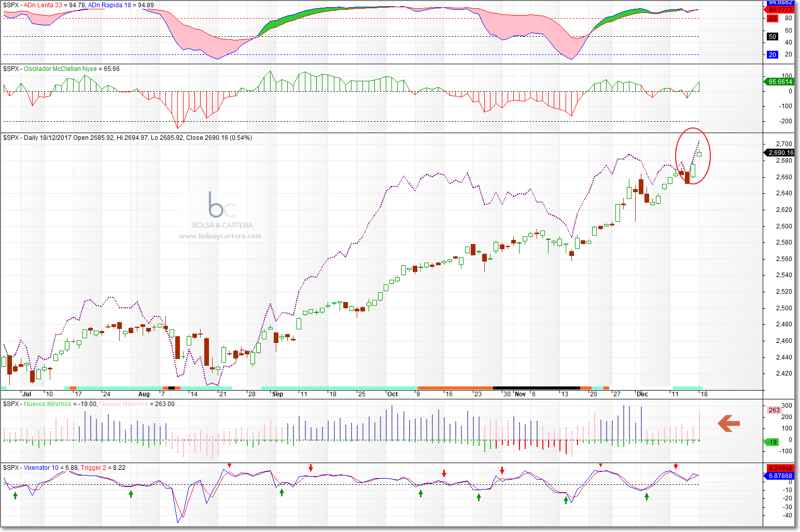This screenshot has width=800, height=532.
Task: Select the red 94.7777 value tag
Action: pyautogui.click(x=780, y=9)
